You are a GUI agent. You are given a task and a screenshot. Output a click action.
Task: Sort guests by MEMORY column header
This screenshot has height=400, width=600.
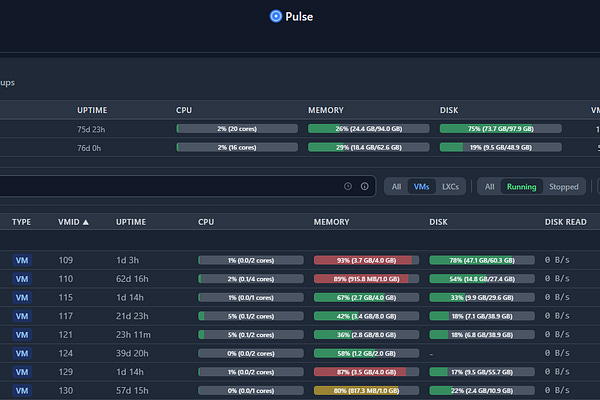coord(331,222)
